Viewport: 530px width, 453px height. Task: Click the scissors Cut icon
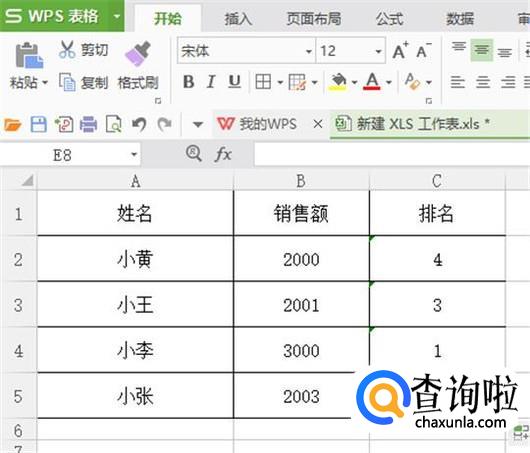pos(67,50)
